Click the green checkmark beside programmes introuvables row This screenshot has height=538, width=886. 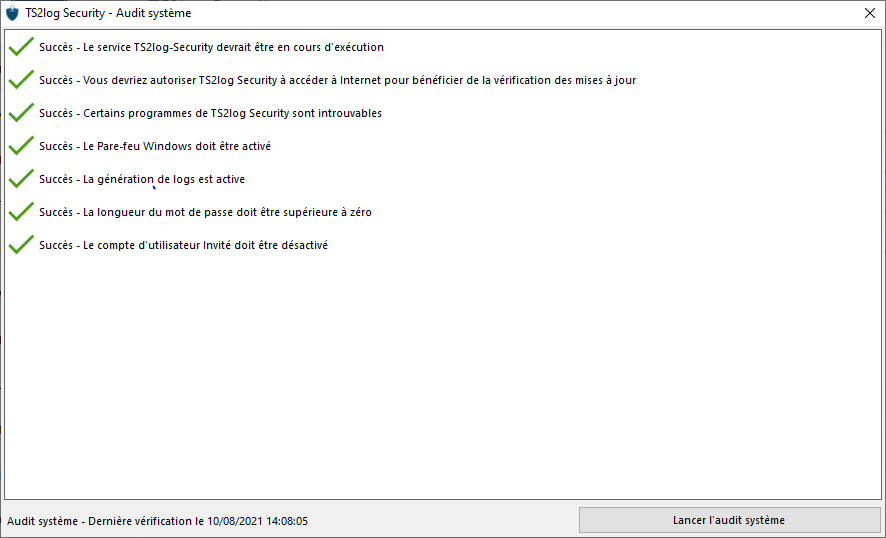21,112
